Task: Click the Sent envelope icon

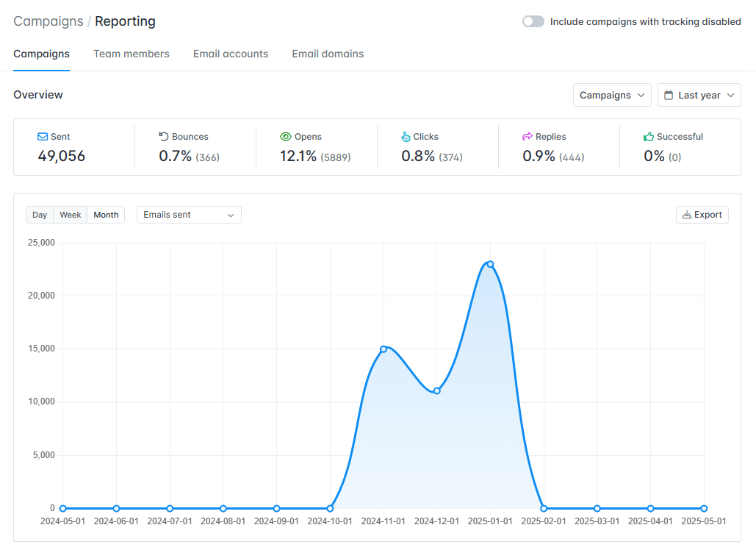Action: (x=43, y=137)
